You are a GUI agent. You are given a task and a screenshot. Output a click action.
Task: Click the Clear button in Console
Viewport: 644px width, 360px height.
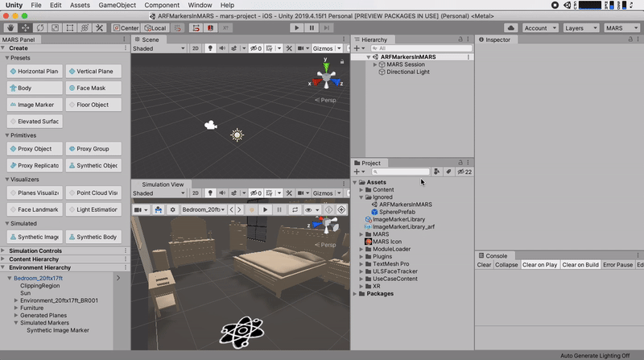click(484, 264)
